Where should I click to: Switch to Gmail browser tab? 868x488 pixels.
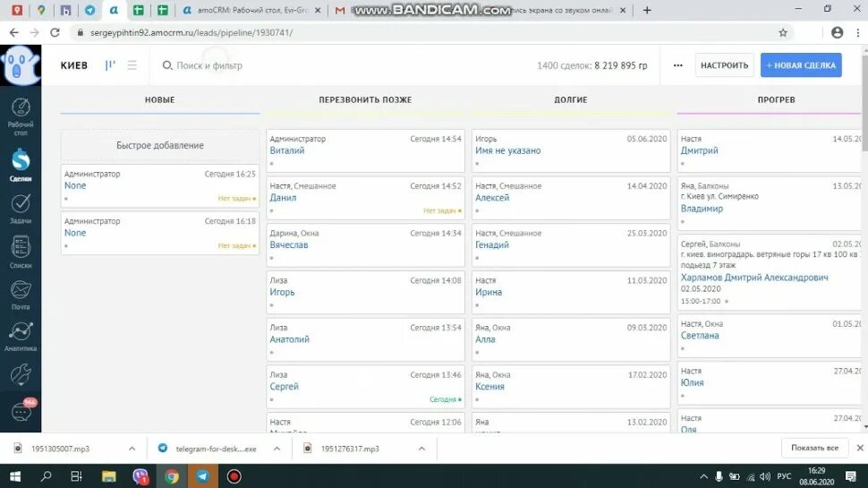pos(340,10)
